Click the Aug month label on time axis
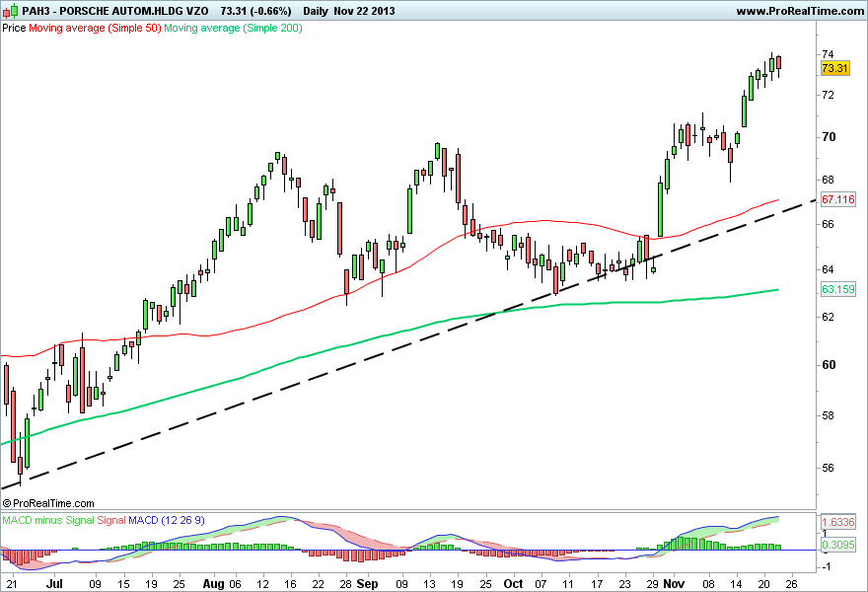 pos(213,584)
